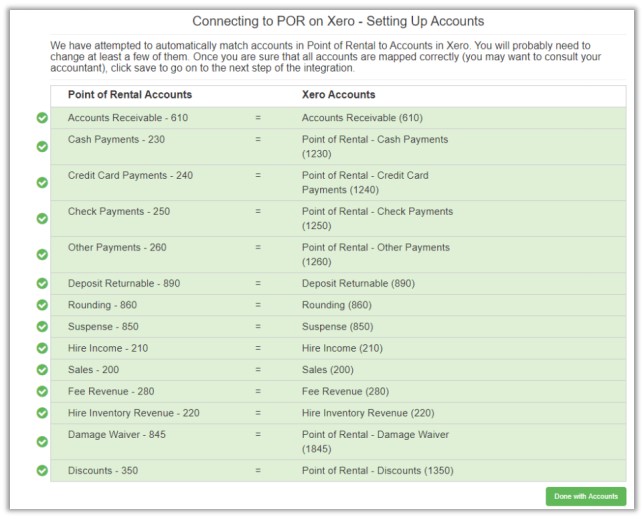
Task: Click the green check icon beside Hire Income - 210
Action: pyautogui.click(x=42, y=348)
